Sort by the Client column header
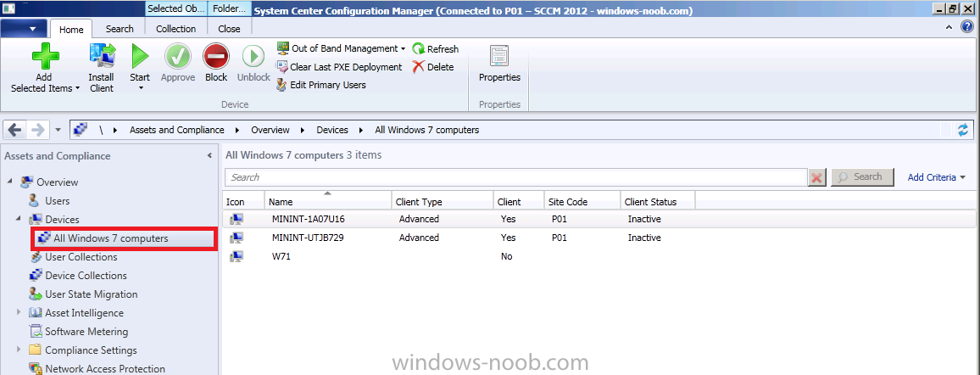This screenshot has width=980, height=375. click(x=519, y=202)
